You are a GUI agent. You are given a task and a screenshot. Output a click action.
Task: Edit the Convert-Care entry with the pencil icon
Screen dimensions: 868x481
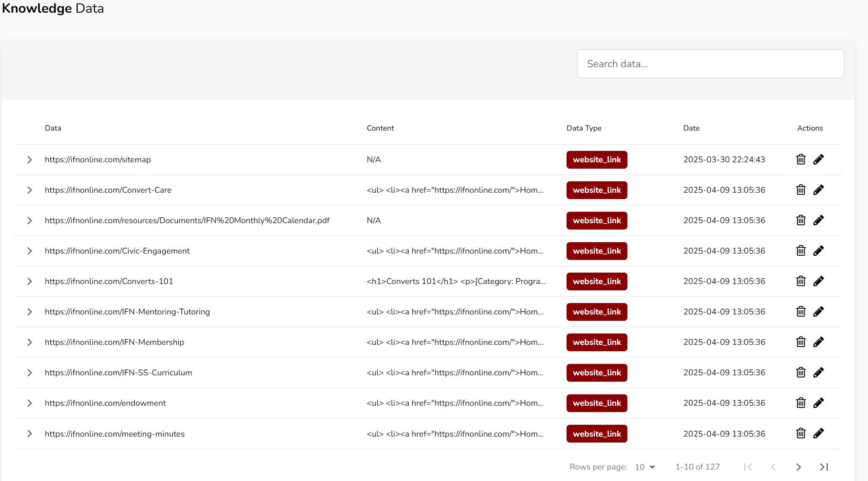coord(819,190)
